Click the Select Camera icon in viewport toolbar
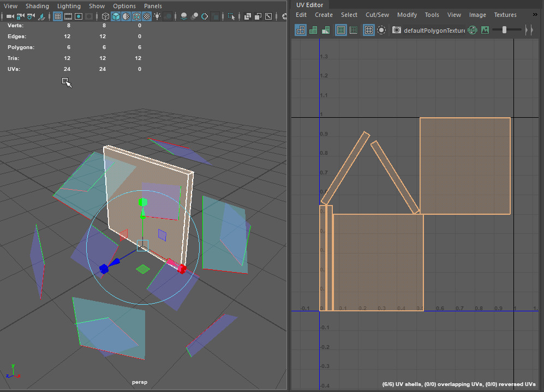Screen dimensions: 544x392 pos(10,16)
